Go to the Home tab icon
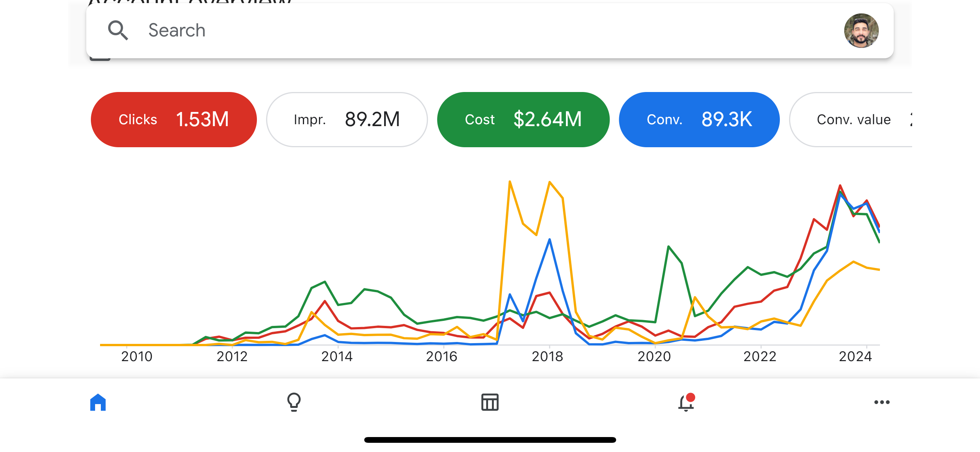 click(98, 402)
